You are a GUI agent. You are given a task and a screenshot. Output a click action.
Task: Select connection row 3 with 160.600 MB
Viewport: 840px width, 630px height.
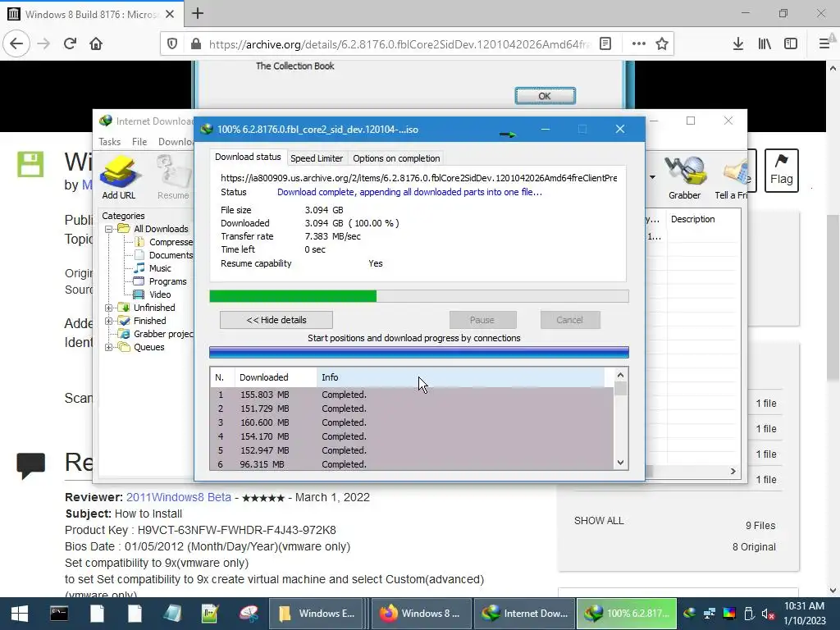pyautogui.click(x=412, y=422)
